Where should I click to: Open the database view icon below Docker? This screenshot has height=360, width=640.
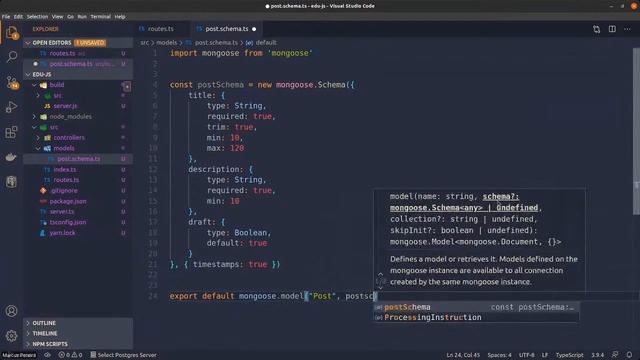pyautogui.click(x=11, y=181)
